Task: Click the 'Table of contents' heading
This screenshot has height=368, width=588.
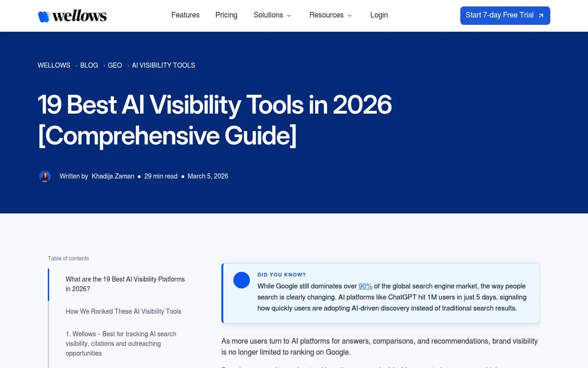Action: pos(68,259)
